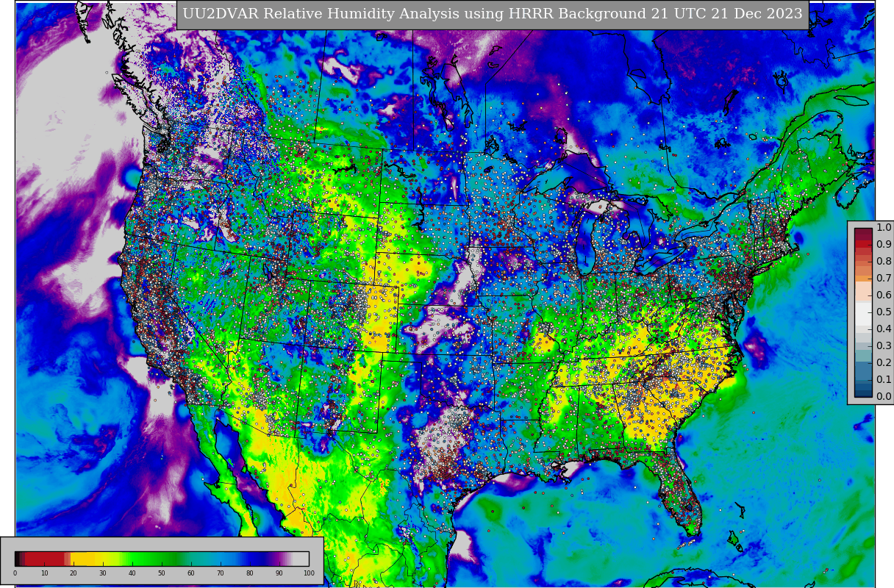Click the "0.6" label on the vertical colorbar
This screenshot has height=588, width=894.
884,295
